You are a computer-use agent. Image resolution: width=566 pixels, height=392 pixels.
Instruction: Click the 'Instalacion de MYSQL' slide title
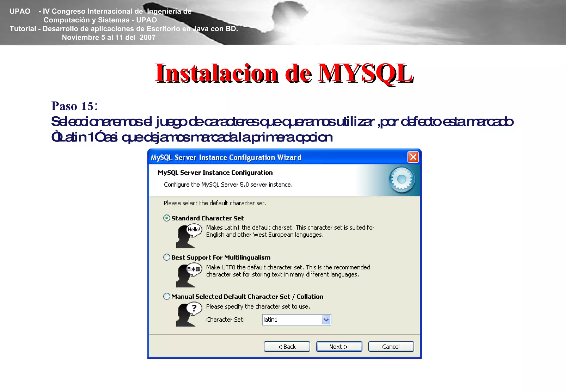point(284,73)
